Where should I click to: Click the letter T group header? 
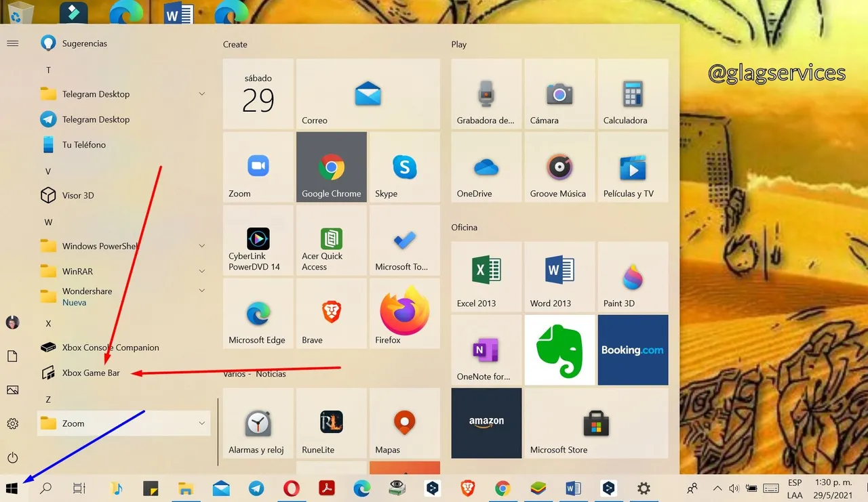48,70
